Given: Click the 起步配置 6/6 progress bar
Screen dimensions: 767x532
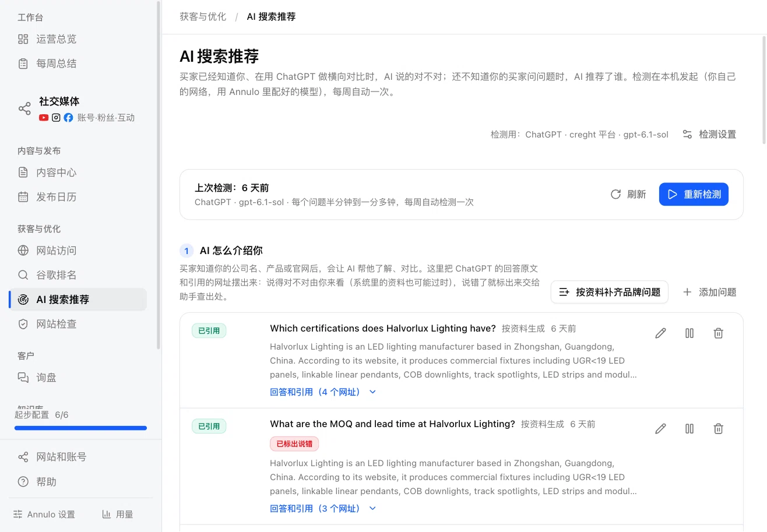Looking at the screenshot, I should click(x=80, y=428).
